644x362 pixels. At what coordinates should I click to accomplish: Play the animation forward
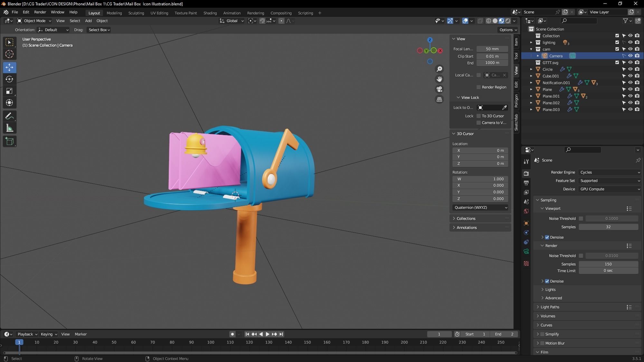(267, 334)
